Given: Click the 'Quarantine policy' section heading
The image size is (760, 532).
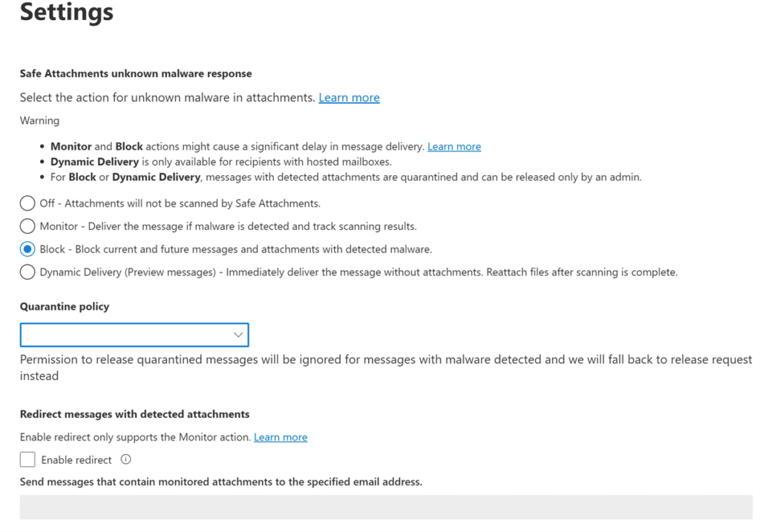Looking at the screenshot, I should pos(65,306).
